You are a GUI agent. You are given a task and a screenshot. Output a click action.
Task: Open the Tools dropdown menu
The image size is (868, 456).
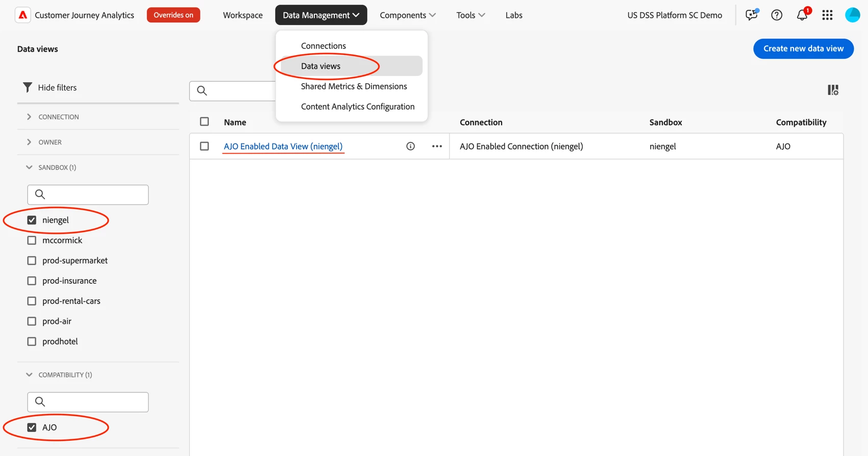(x=470, y=15)
